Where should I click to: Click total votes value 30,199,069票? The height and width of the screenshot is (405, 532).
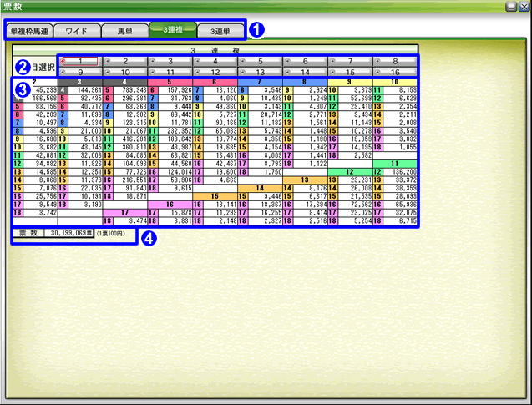pyautogui.click(x=69, y=233)
